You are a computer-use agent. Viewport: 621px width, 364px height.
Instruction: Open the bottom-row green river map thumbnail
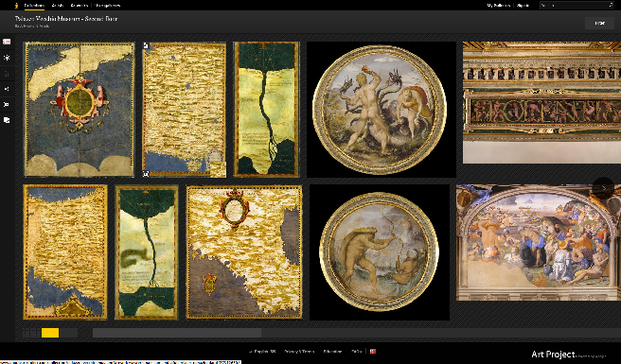point(147,252)
